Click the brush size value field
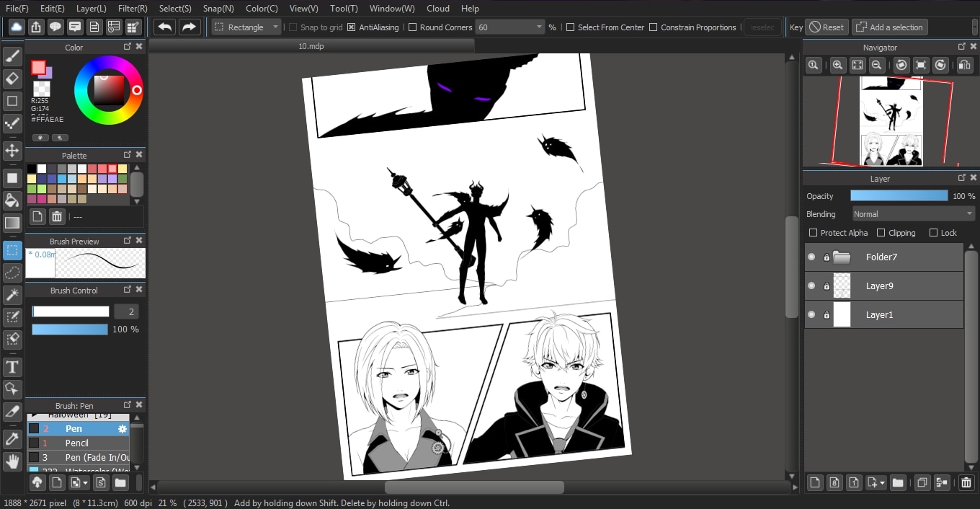Viewport: 980px width, 509px height. tap(126, 311)
